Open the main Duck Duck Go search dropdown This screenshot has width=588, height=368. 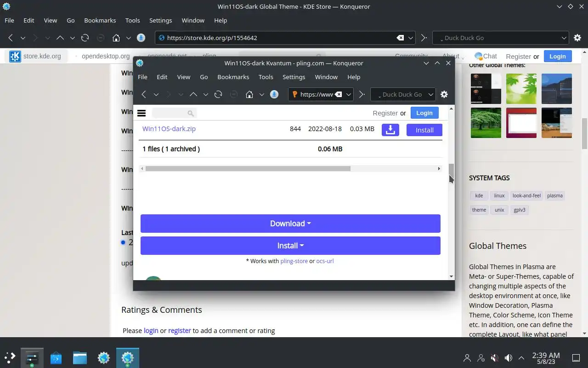pos(564,38)
